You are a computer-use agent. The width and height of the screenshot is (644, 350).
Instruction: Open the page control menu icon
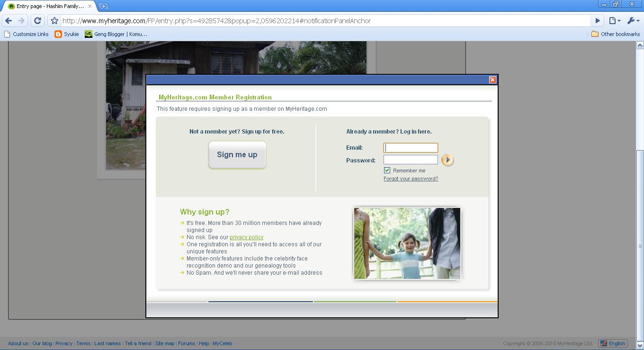[x=615, y=21]
